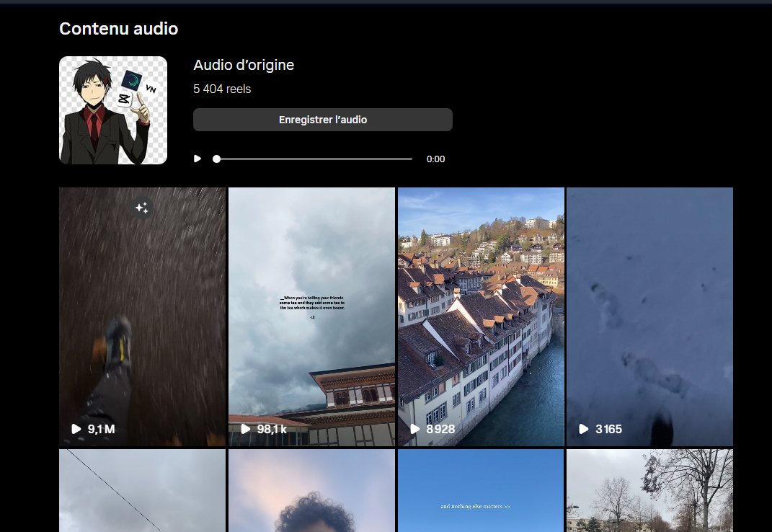
Task: Click the Enregistrer l'audio button
Action: coord(322,120)
